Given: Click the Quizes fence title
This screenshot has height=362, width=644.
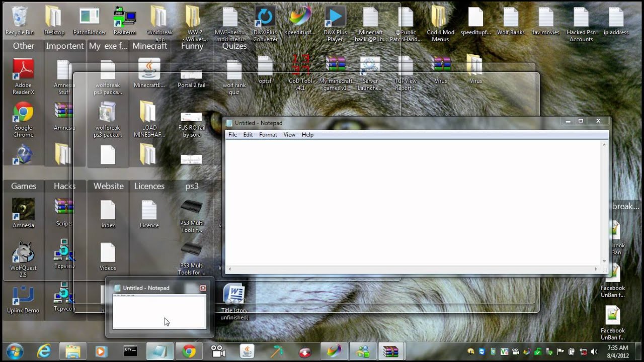Looking at the screenshot, I should tap(234, 46).
